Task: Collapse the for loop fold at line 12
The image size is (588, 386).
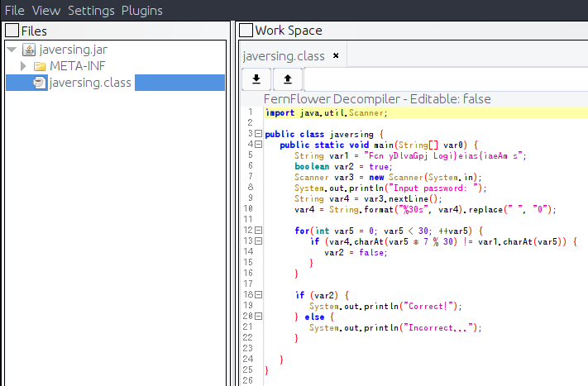Action: pyautogui.click(x=258, y=231)
